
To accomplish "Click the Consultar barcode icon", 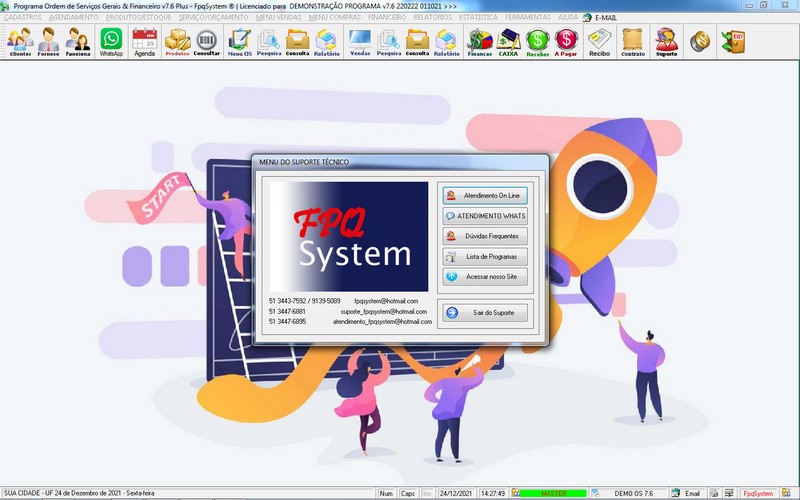I will click(x=207, y=41).
